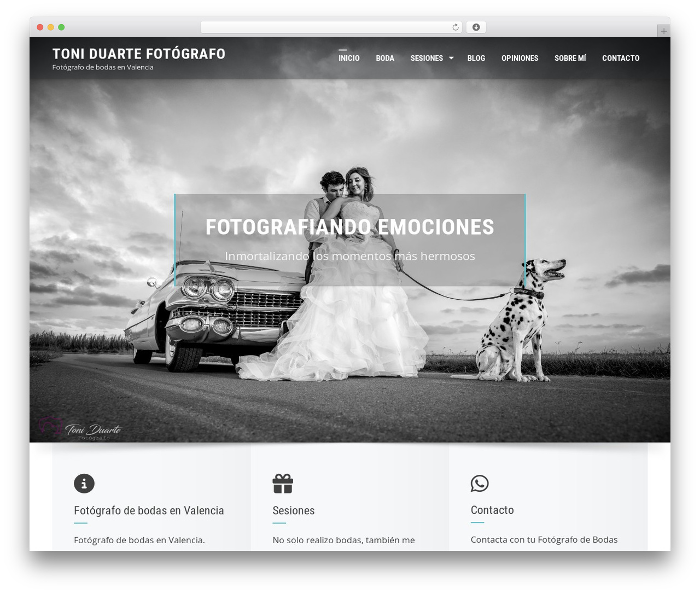Click the gift box icon above Sesiones
The height and width of the screenshot is (593, 700).
coord(283,484)
